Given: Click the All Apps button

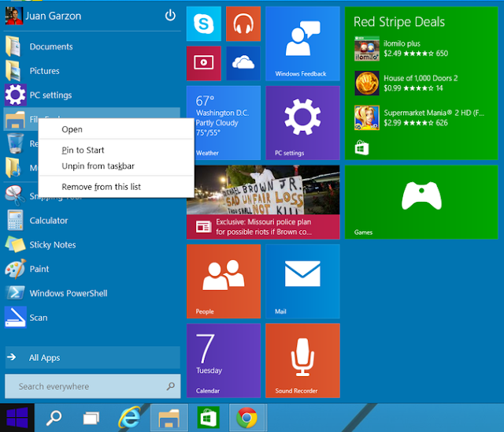Looking at the screenshot, I should coord(93,357).
